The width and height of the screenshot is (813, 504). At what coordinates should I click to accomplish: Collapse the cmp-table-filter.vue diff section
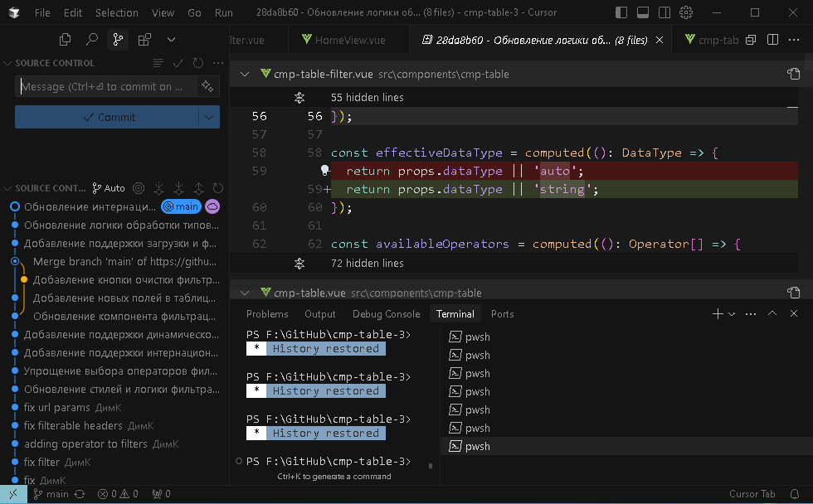[245, 74]
